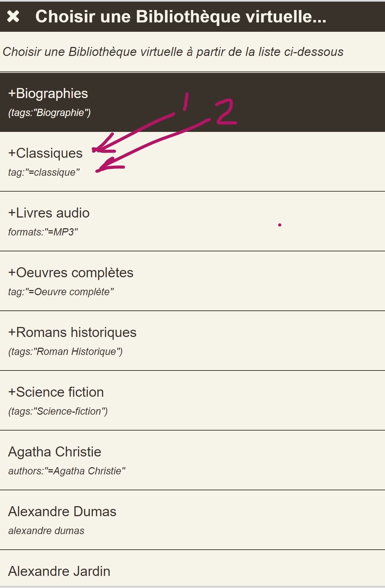Click the authors:"=Agatha Christie" expression text

pyautogui.click(x=67, y=471)
